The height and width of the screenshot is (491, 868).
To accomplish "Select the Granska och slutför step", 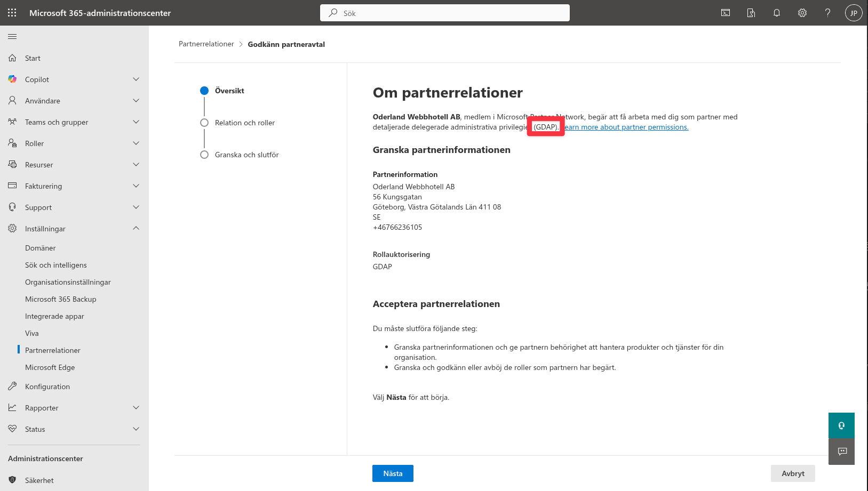I will (246, 155).
